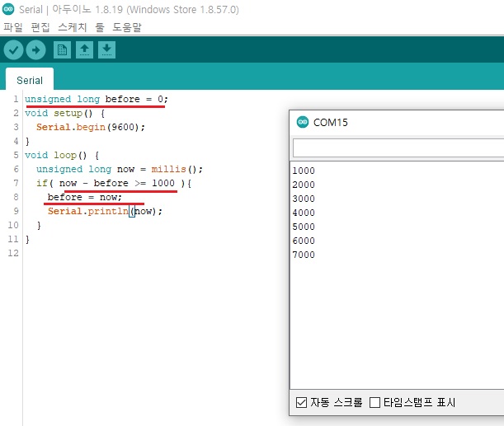Click the 'before = now;' line

pos(85,197)
